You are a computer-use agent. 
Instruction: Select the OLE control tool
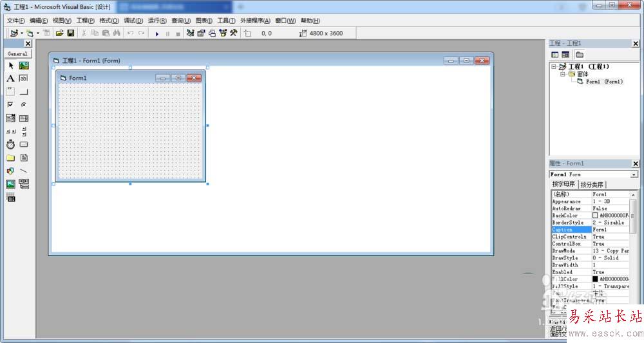coord(11,198)
